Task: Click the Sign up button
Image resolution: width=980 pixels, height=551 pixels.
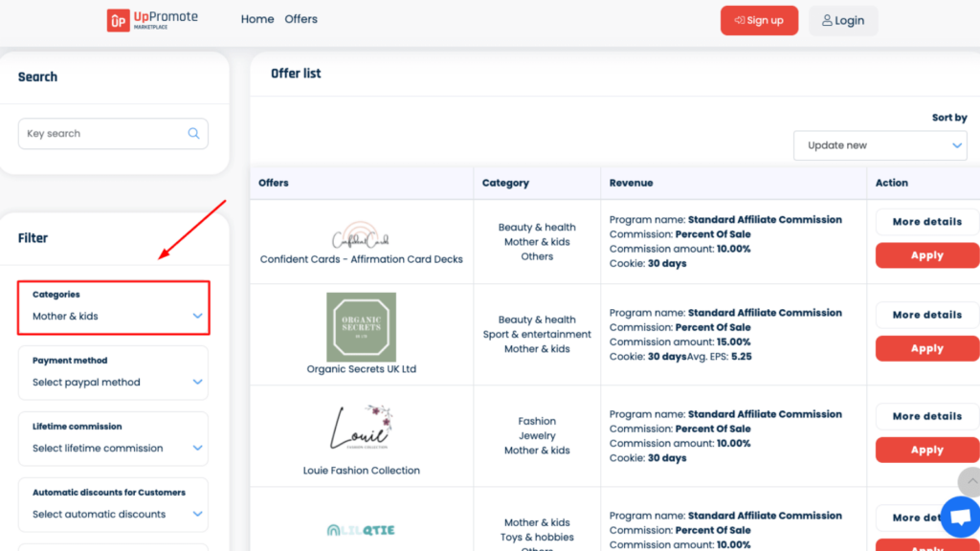Action: click(759, 21)
